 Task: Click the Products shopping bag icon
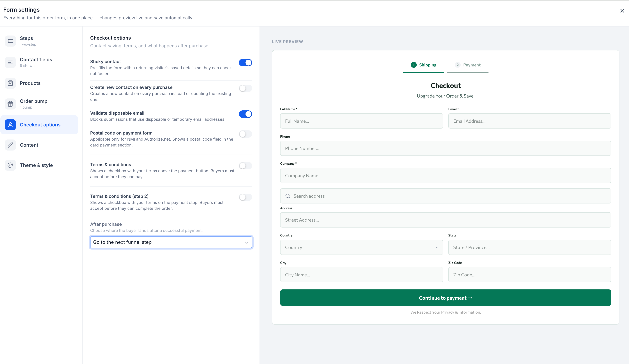pyautogui.click(x=10, y=83)
